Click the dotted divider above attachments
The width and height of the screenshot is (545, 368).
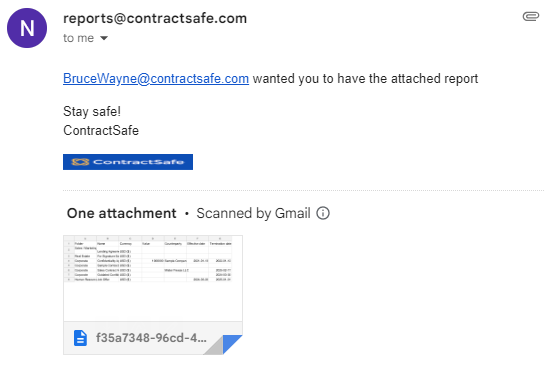(x=303, y=190)
